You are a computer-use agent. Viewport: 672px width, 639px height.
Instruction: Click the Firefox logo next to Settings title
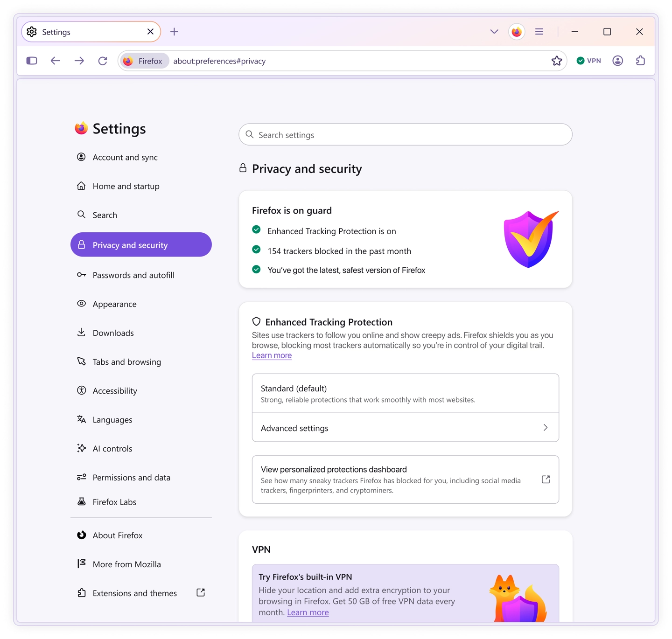pyautogui.click(x=81, y=128)
